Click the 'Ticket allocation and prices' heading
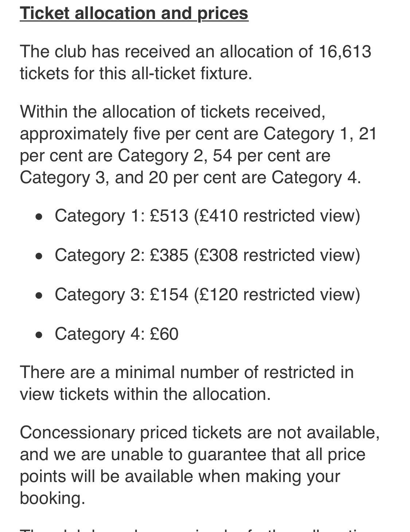Viewport: 410px width, 532px height. tap(134, 14)
